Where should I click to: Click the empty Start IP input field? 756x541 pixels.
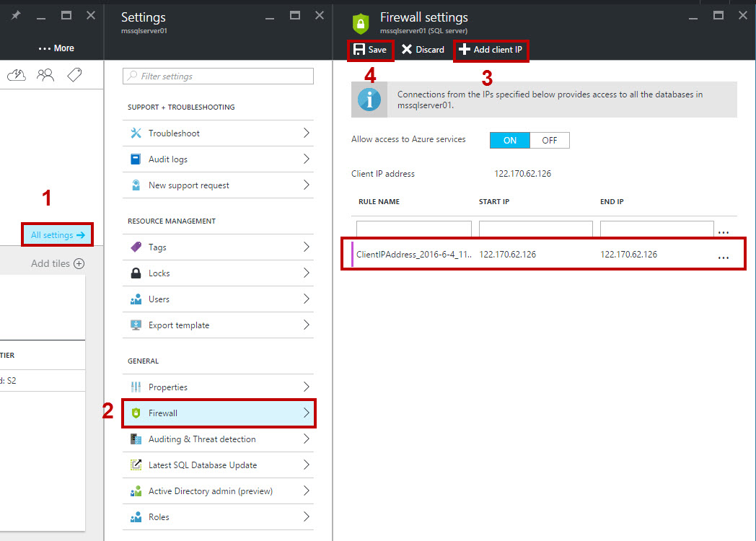[536, 229]
